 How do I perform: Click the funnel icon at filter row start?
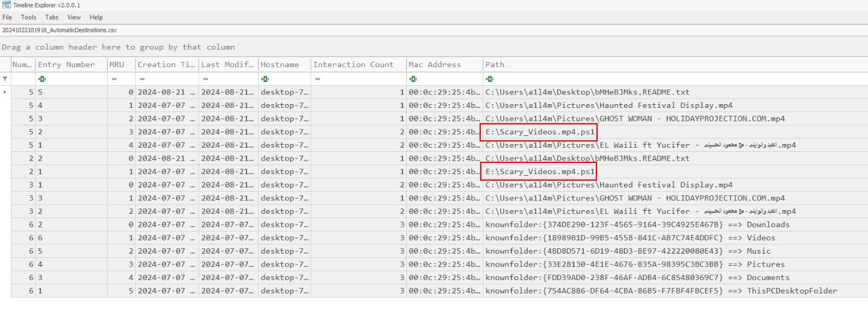tap(6, 79)
